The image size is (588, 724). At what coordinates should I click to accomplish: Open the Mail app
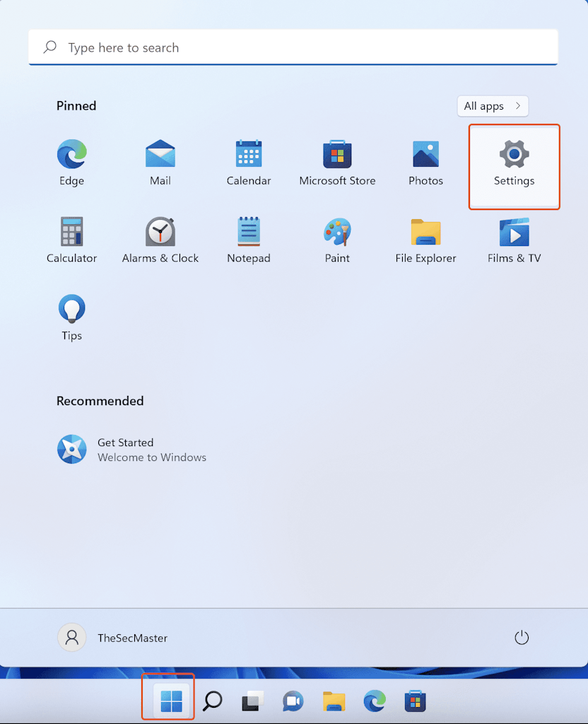[160, 163]
